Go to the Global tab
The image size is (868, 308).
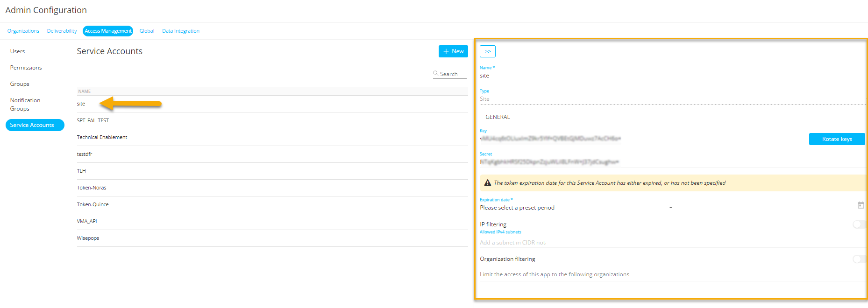click(147, 31)
